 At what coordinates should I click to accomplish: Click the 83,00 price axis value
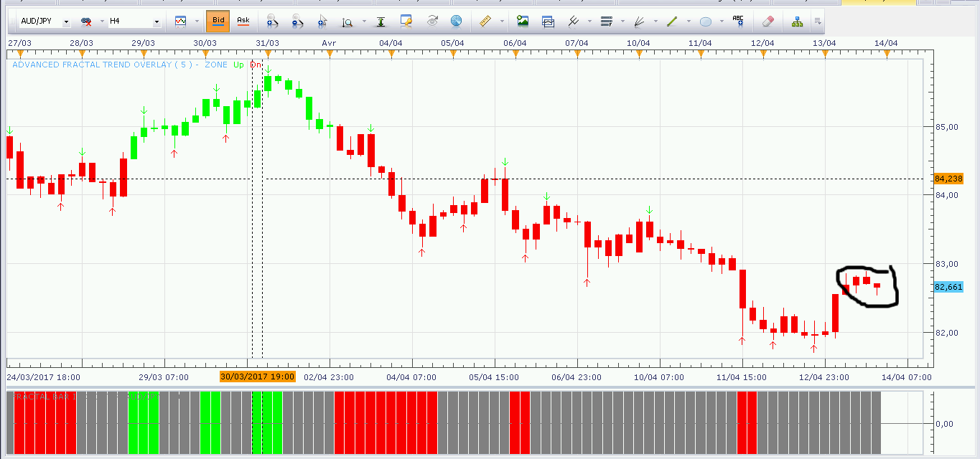point(946,264)
